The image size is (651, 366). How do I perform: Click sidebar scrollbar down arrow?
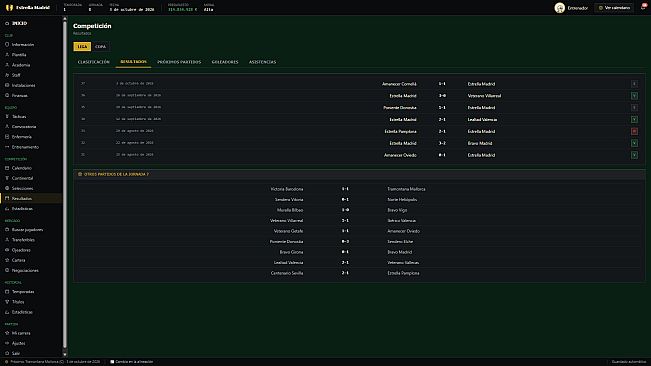click(65, 354)
